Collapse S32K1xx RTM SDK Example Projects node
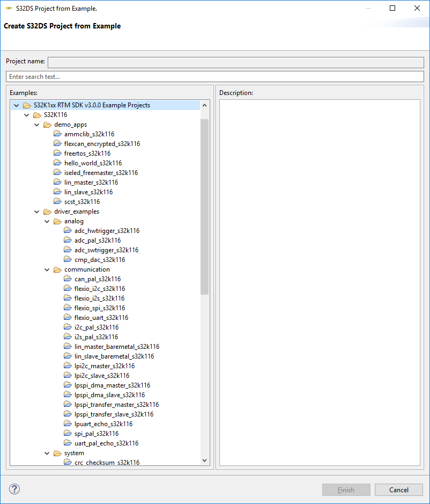The image size is (430, 504). [17, 105]
